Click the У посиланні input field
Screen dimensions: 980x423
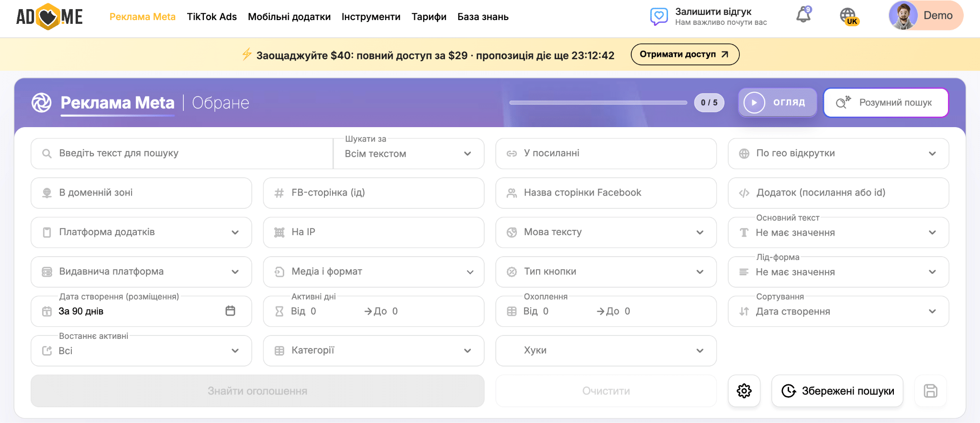pos(606,153)
